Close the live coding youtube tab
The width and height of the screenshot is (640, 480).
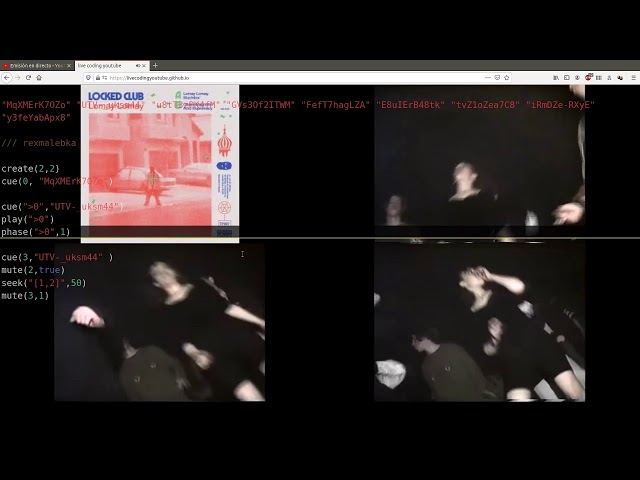144,65
